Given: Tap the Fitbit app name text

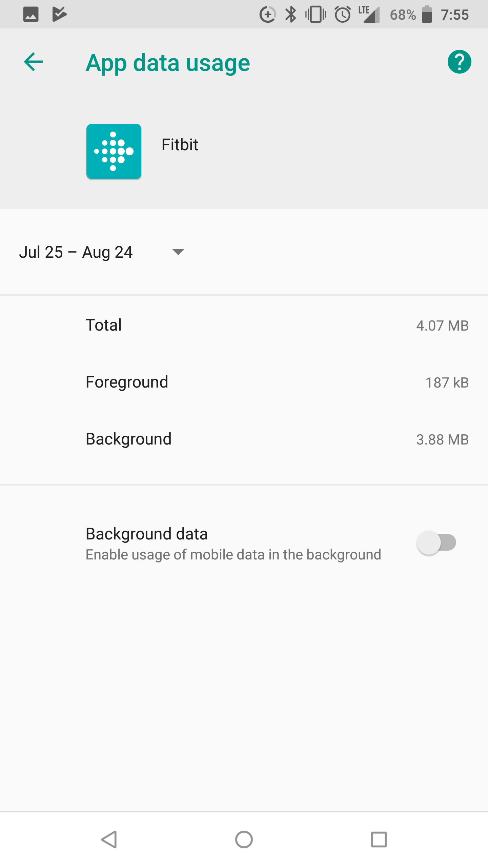Looking at the screenshot, I should 180,145.
